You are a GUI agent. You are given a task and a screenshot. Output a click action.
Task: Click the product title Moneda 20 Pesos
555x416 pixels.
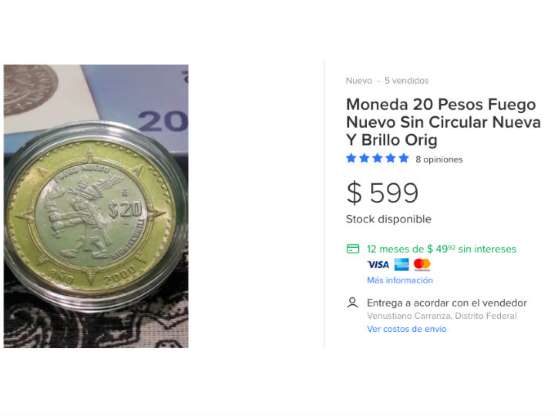coord(444,122)
